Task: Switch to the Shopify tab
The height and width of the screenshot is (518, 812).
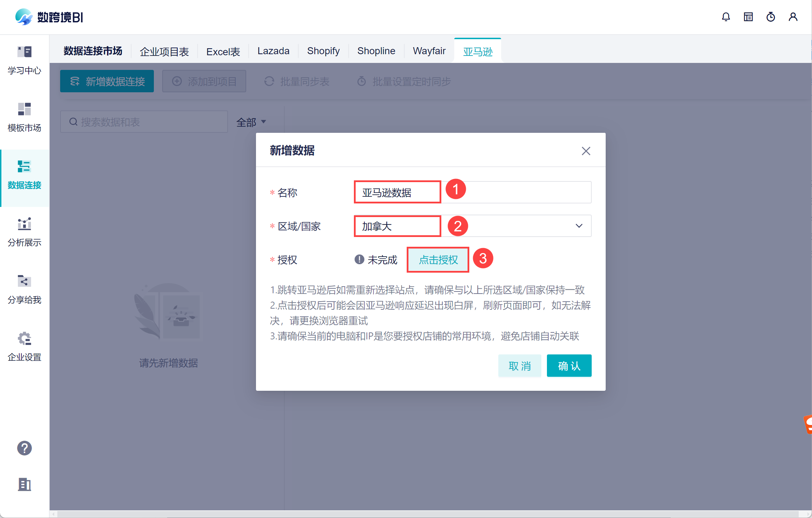Action: tap(323, 51)
